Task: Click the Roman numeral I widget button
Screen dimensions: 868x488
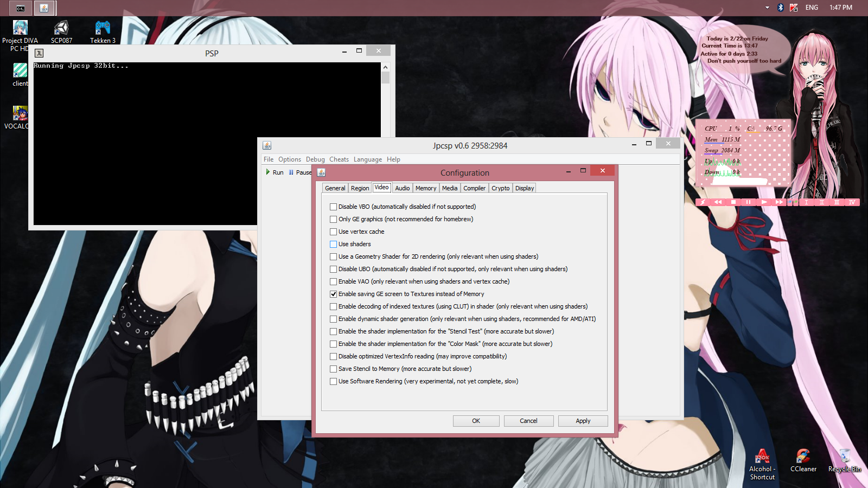Action: [806, 202]
